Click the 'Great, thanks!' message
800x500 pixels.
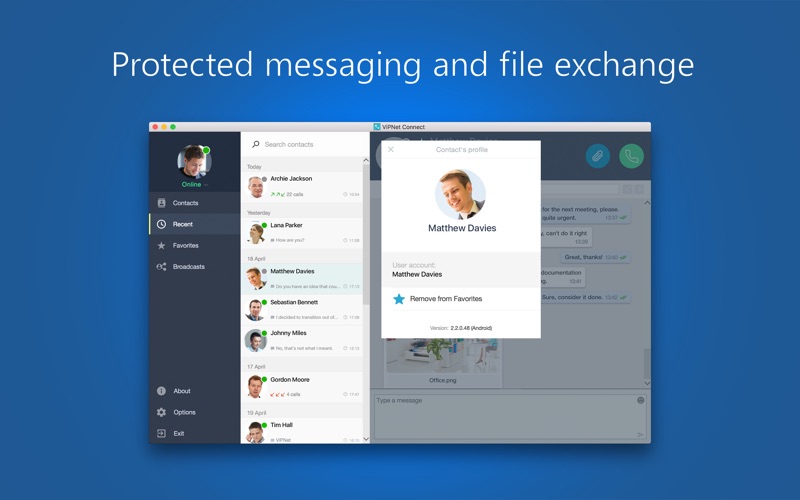595,257
